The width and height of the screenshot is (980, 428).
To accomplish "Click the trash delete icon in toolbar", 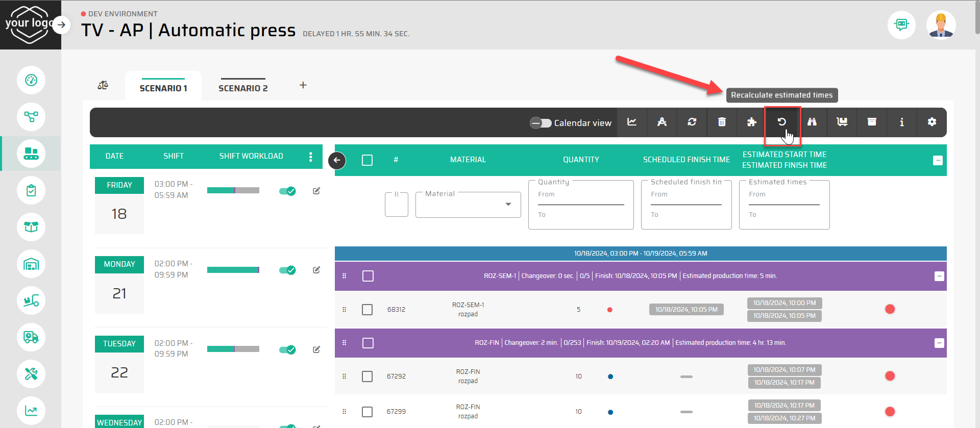I will tap(722, 122).
